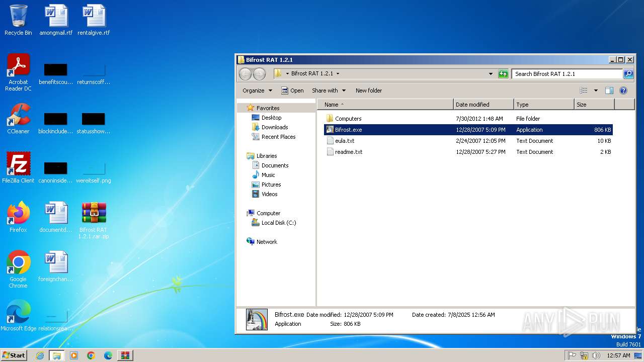Image resolution: width=644 pixels, height=362 pixels.
Task: Select the Bifrost RAT 1.2.1.rar.zip archive
Action: (94, 220)
